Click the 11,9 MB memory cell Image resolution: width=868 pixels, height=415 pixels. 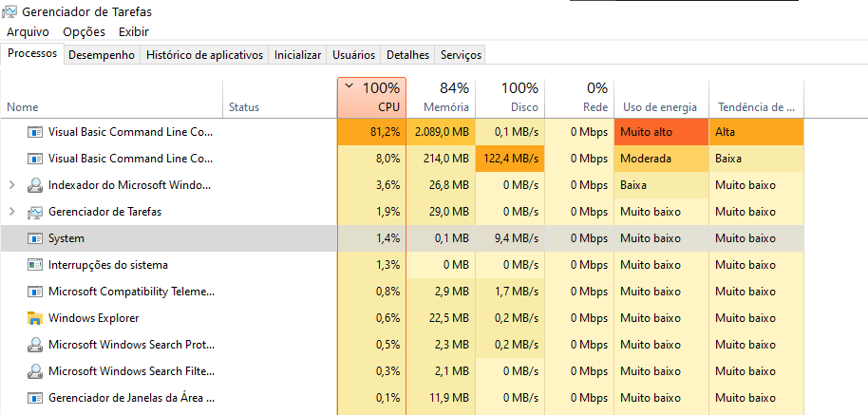coord(441,398)
